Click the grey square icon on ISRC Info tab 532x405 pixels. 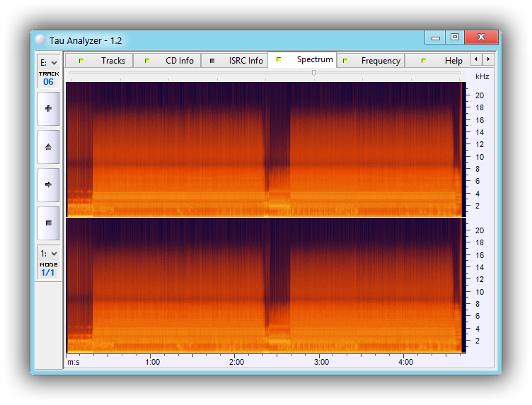click(212, 61)
